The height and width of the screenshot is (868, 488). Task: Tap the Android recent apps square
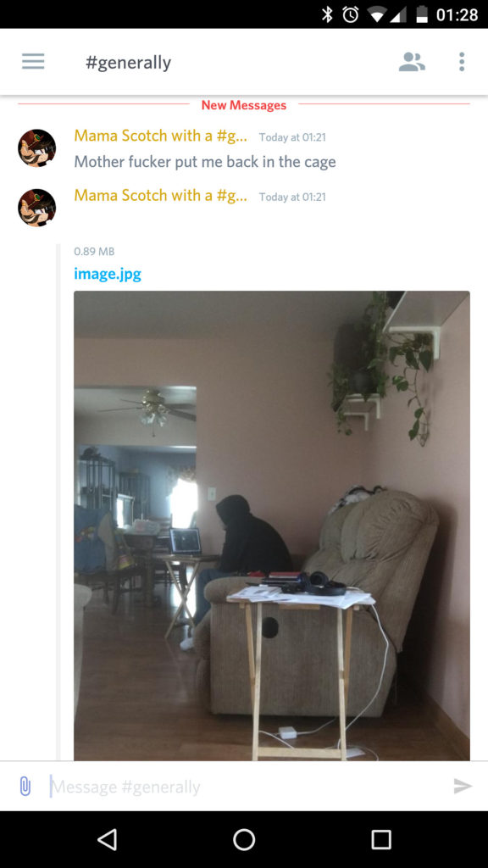[381, 839]
